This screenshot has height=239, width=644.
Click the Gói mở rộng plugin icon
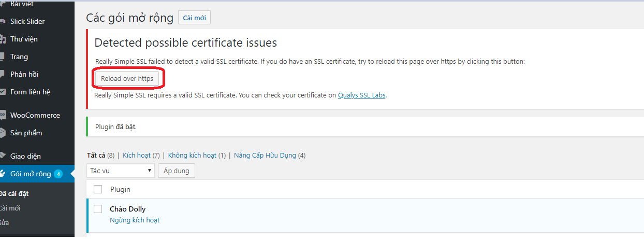(x=3, y=174)
